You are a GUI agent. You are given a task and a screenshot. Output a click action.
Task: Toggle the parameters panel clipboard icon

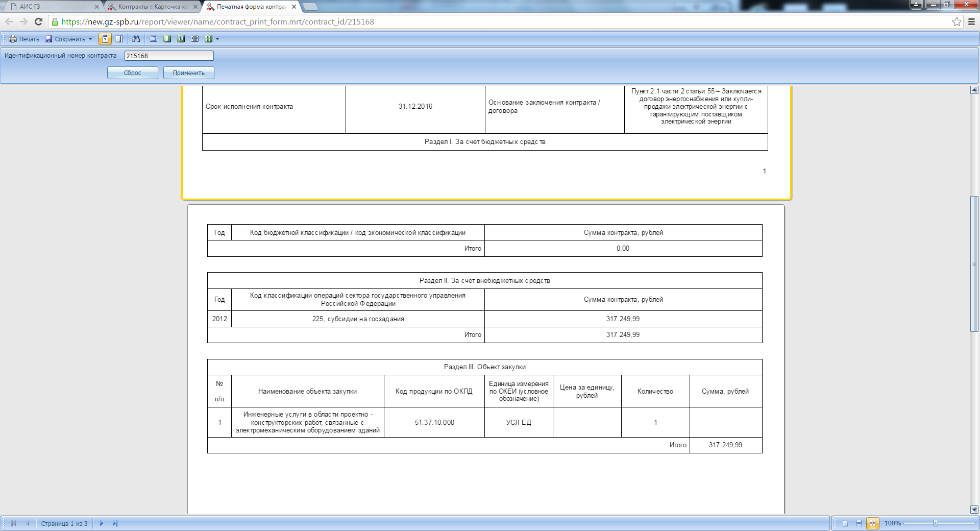tap(105, 39)
